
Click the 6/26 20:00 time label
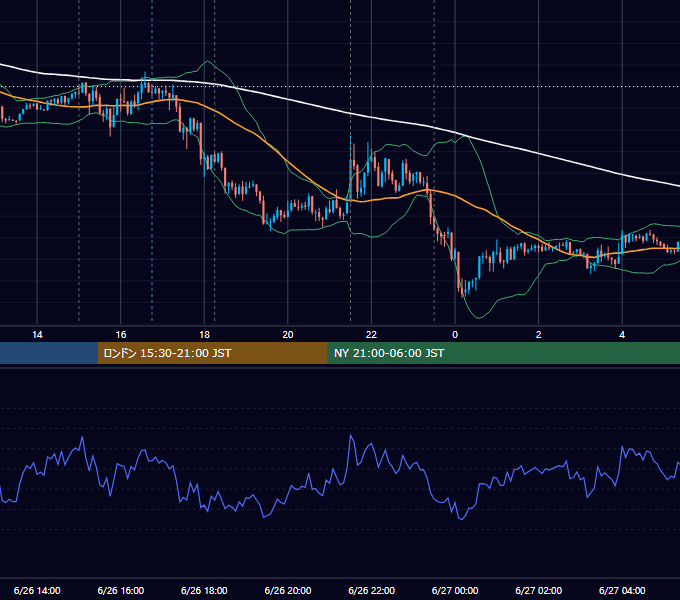point(288,590)
